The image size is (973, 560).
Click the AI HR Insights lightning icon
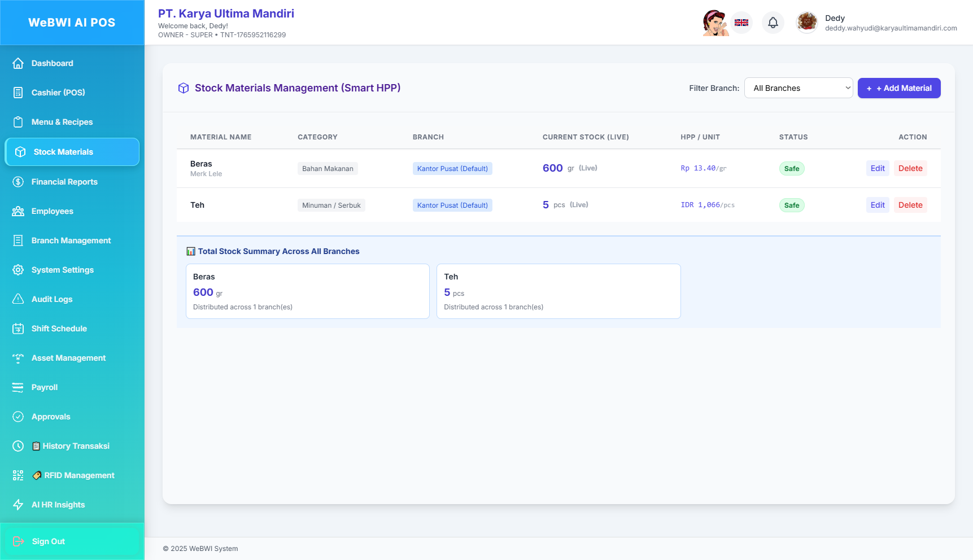(x=18, y=505)
